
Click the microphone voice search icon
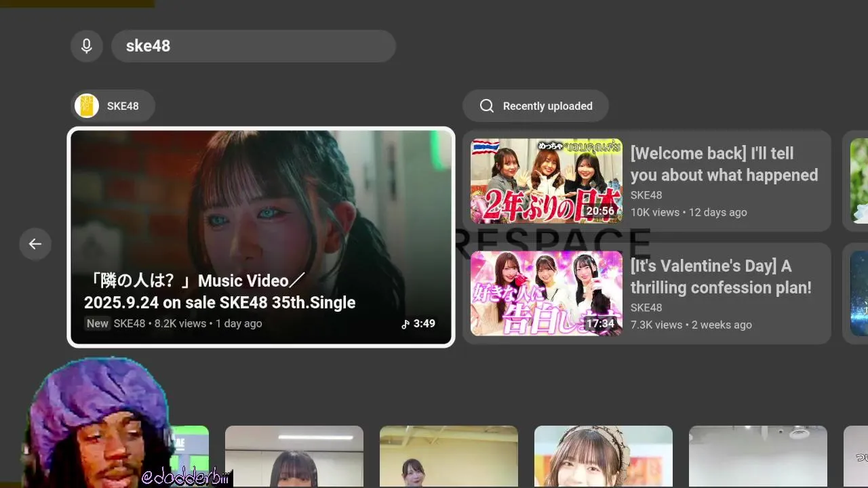(87, 46)
